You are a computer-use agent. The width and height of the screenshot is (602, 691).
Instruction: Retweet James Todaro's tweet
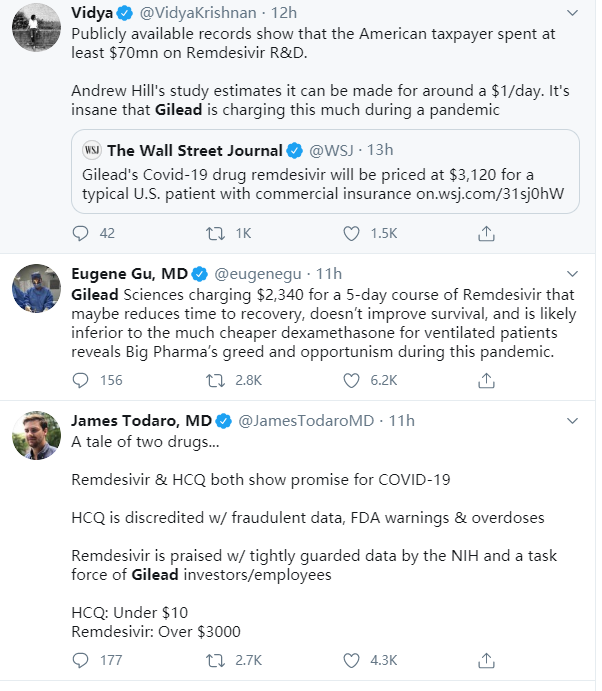click(x=213, y=660)
